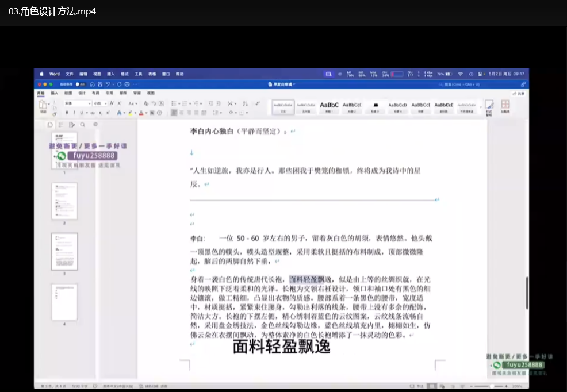Justify the paragraph text
Viewport: 567px width, 392px height.
coord(196,113)
